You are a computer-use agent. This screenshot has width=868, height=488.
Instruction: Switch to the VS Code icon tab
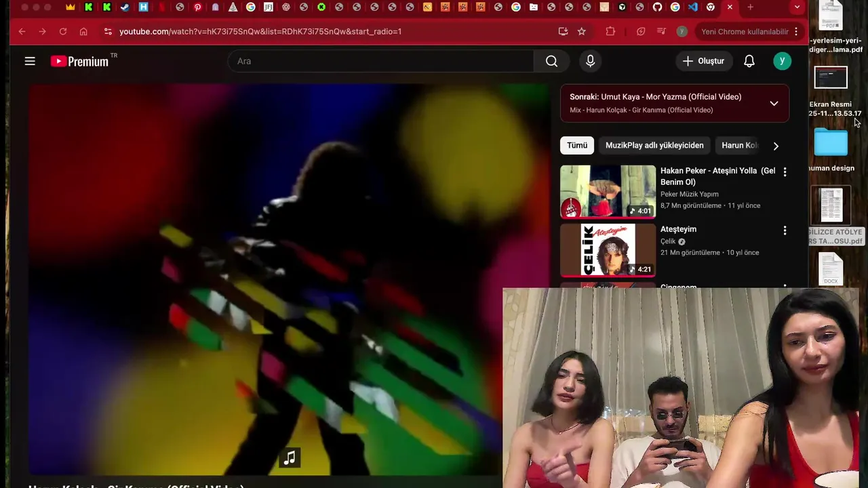pos(692,7)
